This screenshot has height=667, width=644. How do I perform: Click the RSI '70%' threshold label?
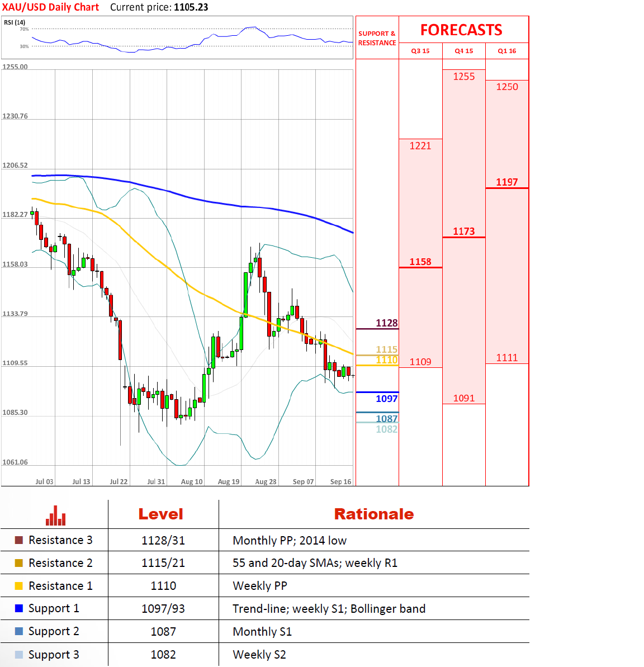24,29
